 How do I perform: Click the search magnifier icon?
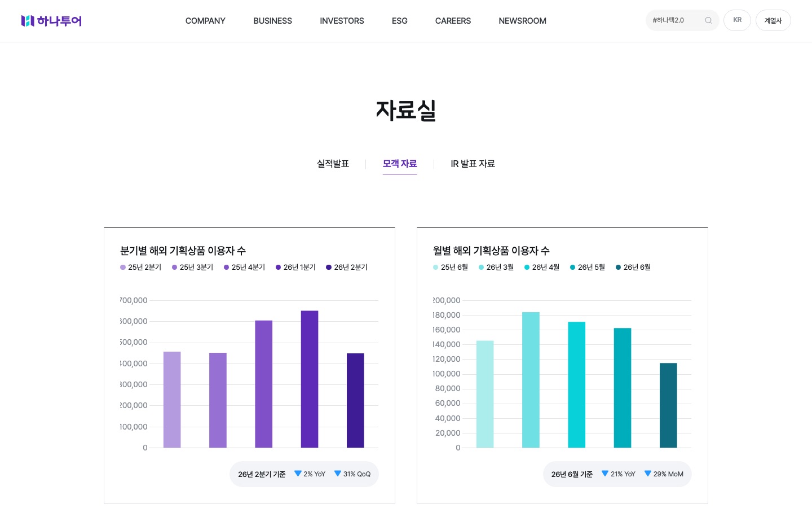click(708, 20)
